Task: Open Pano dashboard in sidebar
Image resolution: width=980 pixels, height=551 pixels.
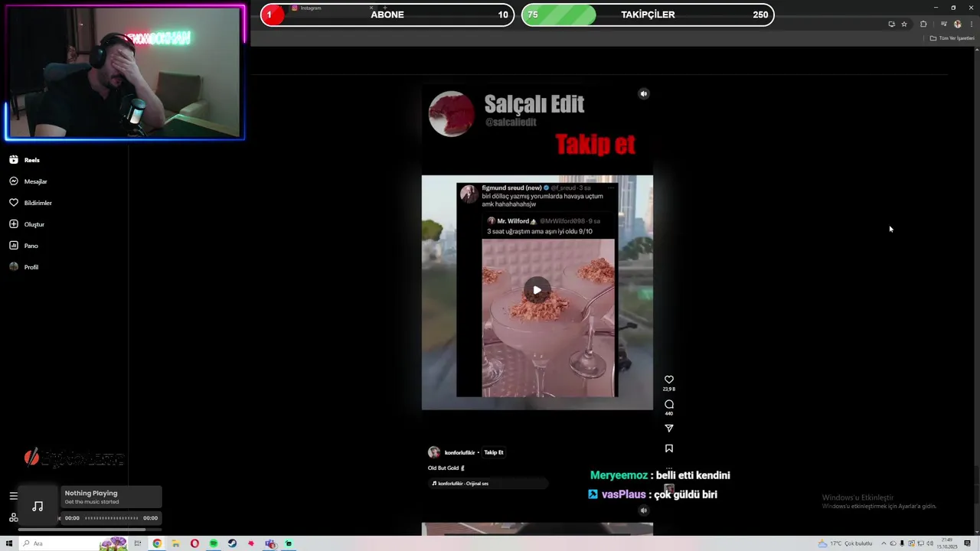Action: click(24, 246)
